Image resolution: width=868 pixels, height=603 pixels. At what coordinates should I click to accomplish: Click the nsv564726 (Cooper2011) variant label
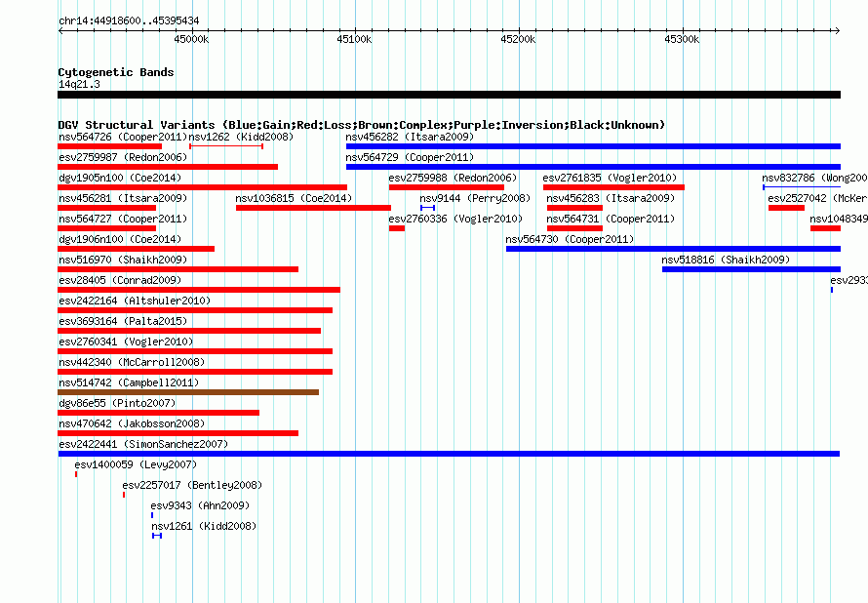pos(123,137)
